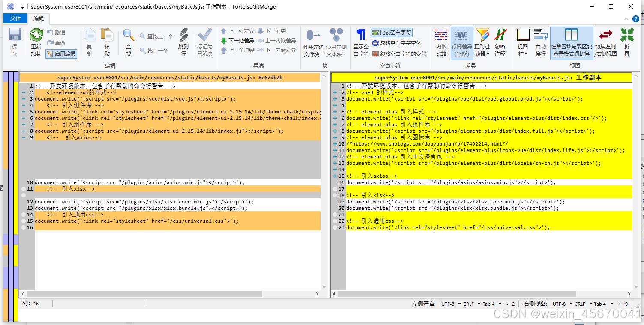644x325 pixels.
Task: Click left pane header with 8e67db2b
Action: tap(170, 78)
